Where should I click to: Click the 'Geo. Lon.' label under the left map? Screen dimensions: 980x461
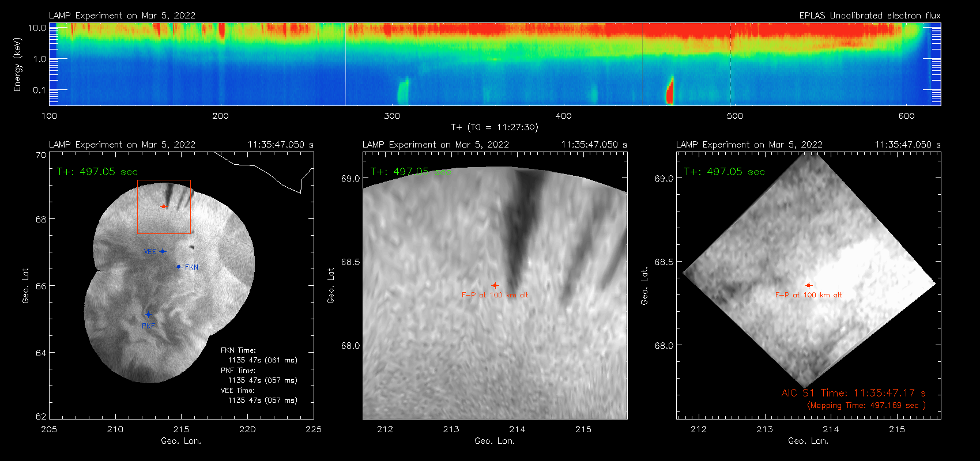pyautogui.click(x=181, y=441)
